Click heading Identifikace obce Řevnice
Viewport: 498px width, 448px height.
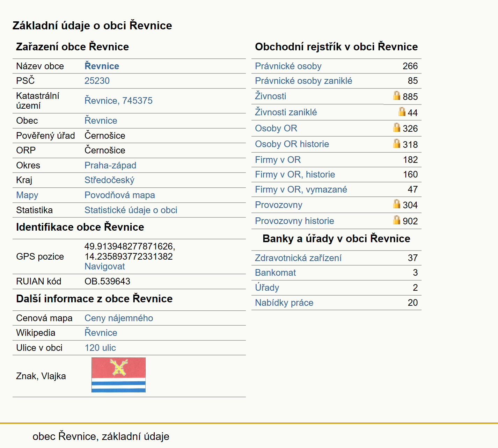80,227
